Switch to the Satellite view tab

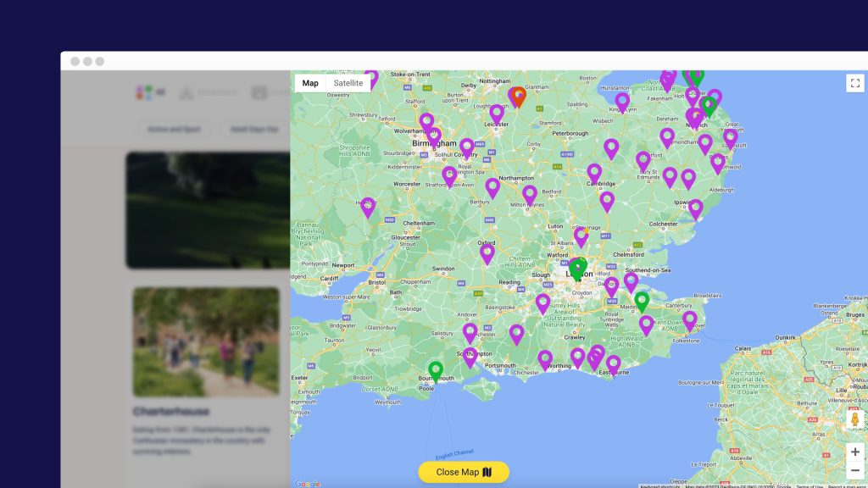tap(348, 83)
